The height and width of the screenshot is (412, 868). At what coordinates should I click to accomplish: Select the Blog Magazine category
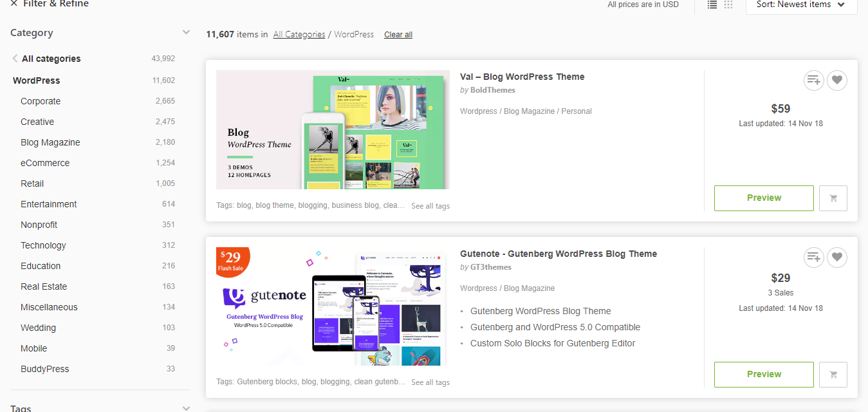coord(50,142)
